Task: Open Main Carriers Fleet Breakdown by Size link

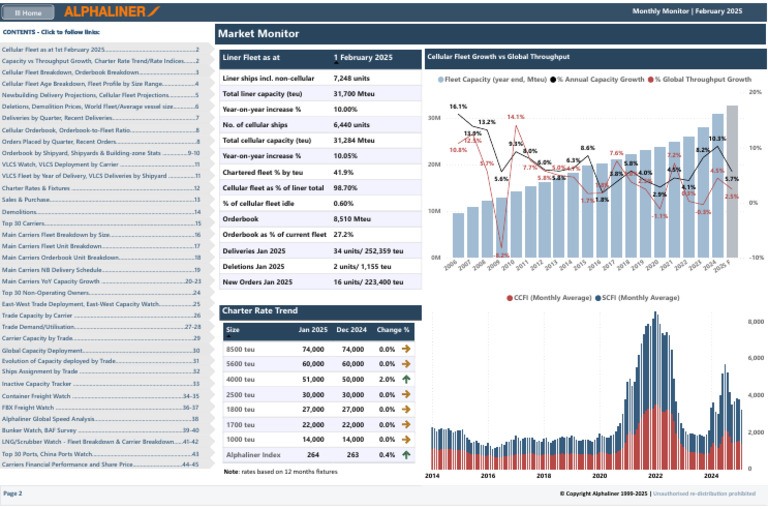Action: (x=100, y=235)
